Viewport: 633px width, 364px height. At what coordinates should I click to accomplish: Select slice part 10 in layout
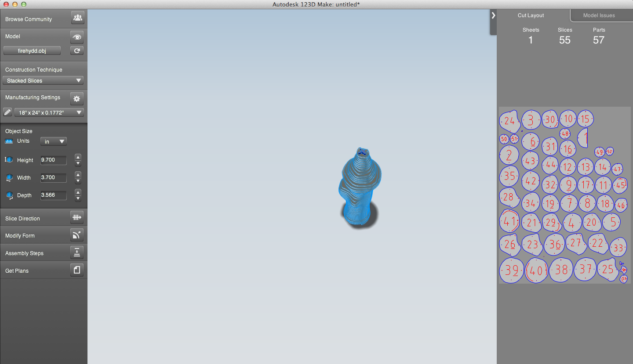click(x=568, y=119)
